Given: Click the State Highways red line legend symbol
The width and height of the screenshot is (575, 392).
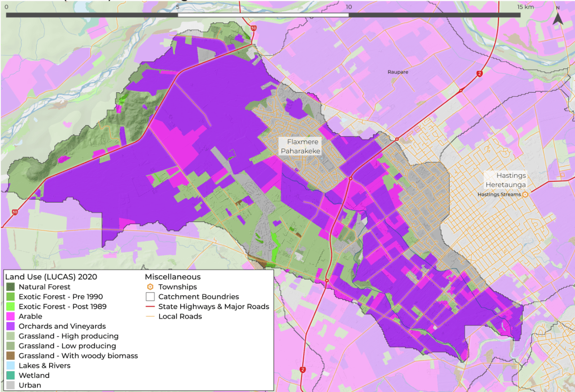Looking at the screenshot, I should (x=150, y=307).
